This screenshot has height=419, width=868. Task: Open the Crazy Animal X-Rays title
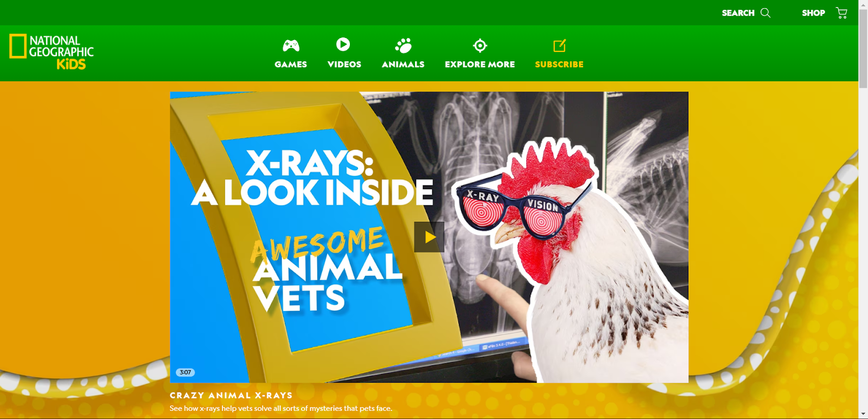(x=231, y=396)
